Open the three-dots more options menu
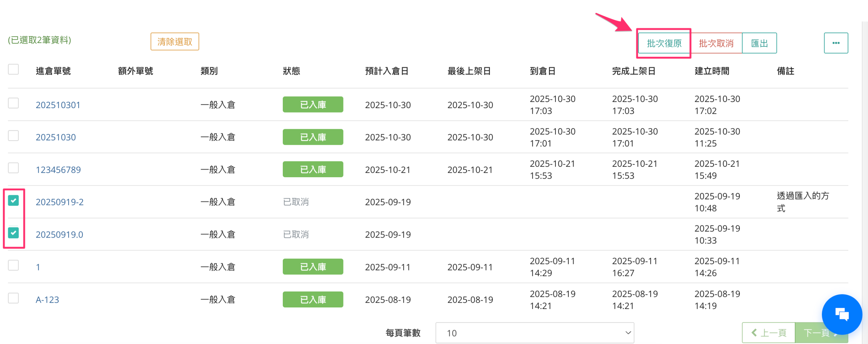 [x=836, y=43]
